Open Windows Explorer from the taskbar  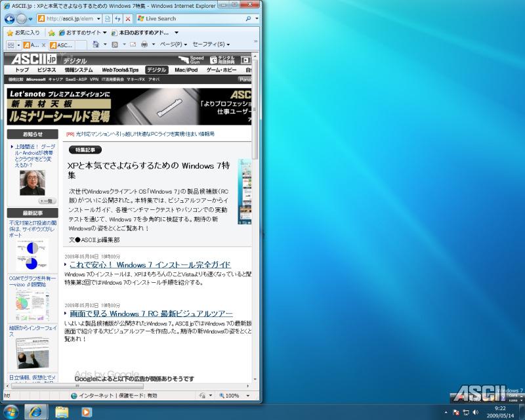click(62, 411)
